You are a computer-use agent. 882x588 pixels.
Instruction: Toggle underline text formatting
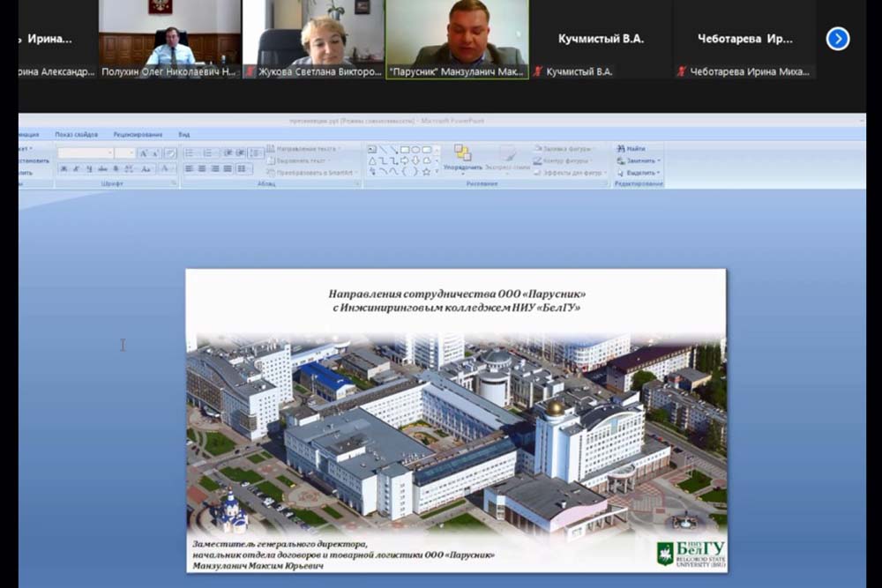coord(89,168)
